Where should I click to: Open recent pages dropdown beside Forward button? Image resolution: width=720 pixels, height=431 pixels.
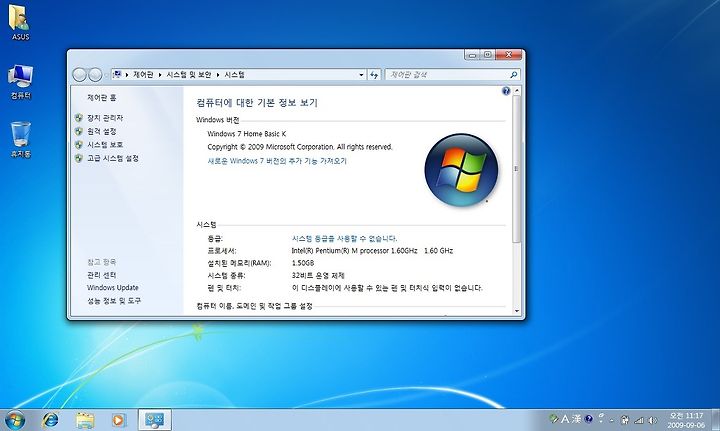[x=107, y=75]
